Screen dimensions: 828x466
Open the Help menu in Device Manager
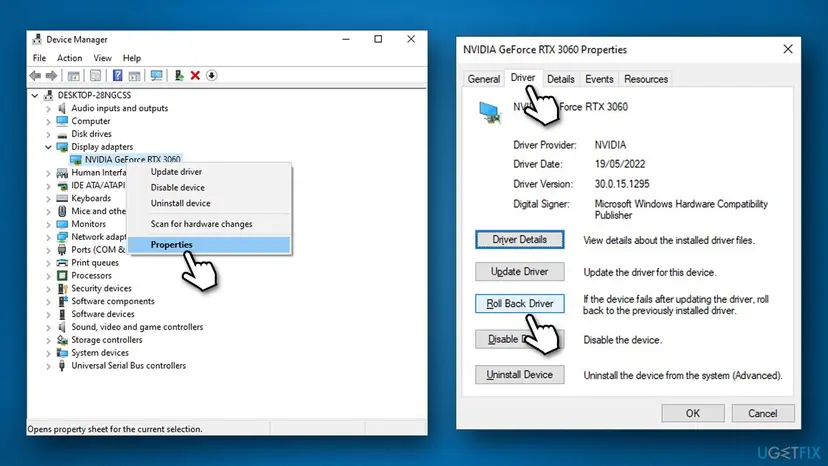[x=131, y=58]
